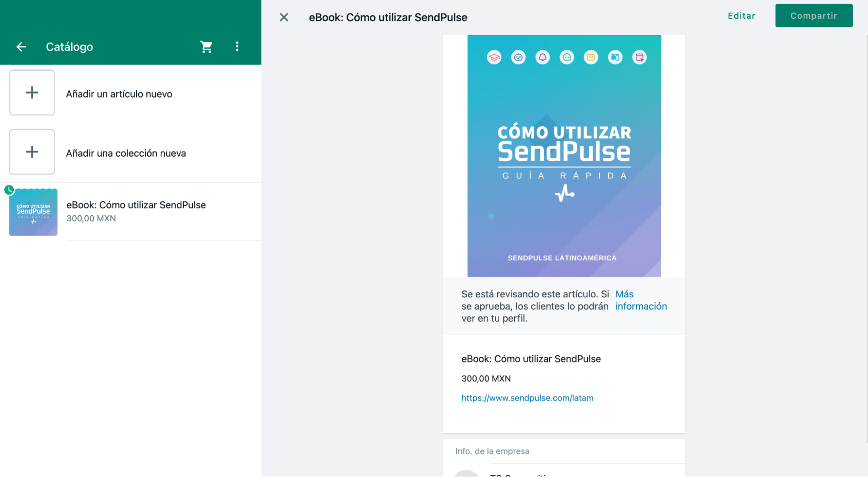
Task: Close the eBook item detail panel
Action: click(284, 17)
